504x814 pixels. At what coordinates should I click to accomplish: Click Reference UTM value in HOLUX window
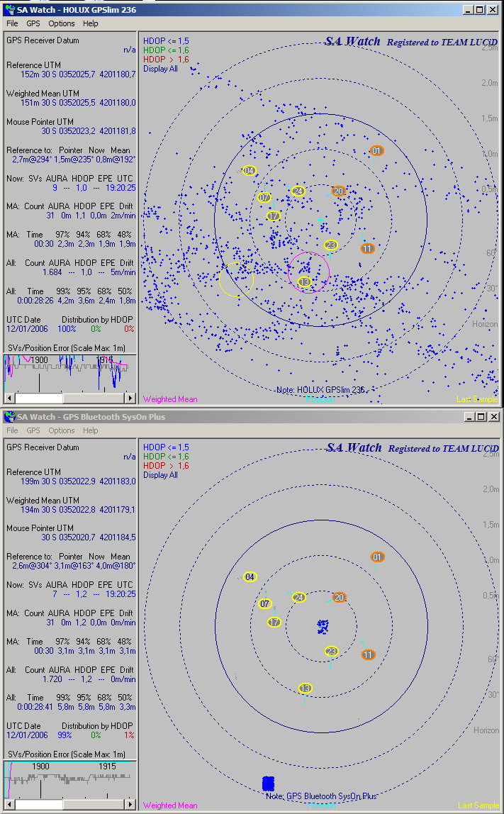(78, 74)
